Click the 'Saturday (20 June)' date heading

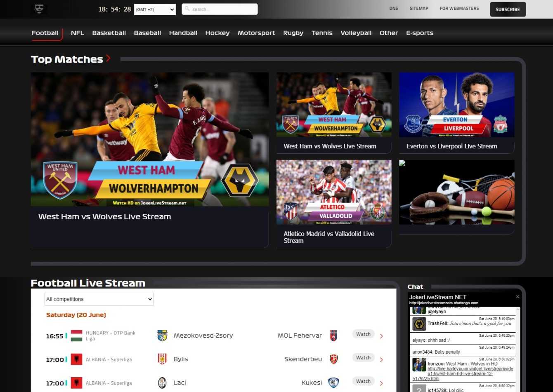[x=76, y=315]
